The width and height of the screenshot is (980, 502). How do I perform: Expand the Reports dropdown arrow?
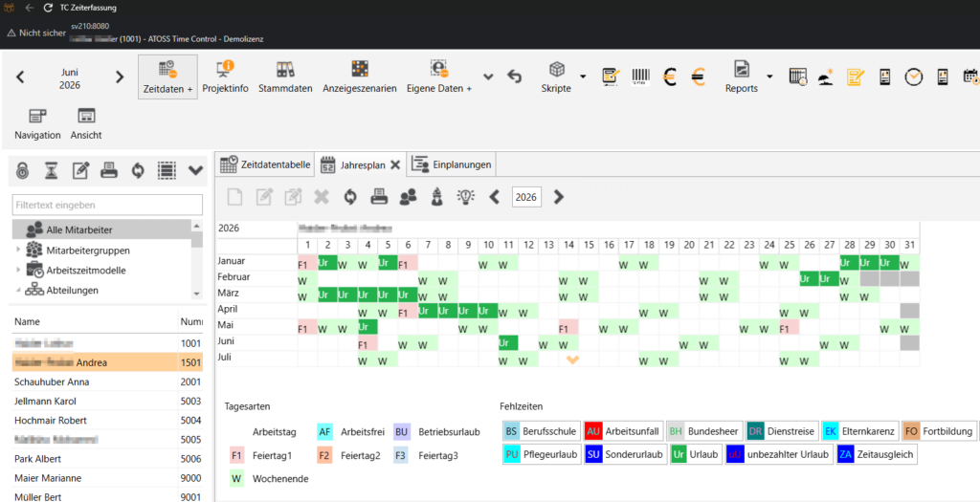(x=769, y=76)
